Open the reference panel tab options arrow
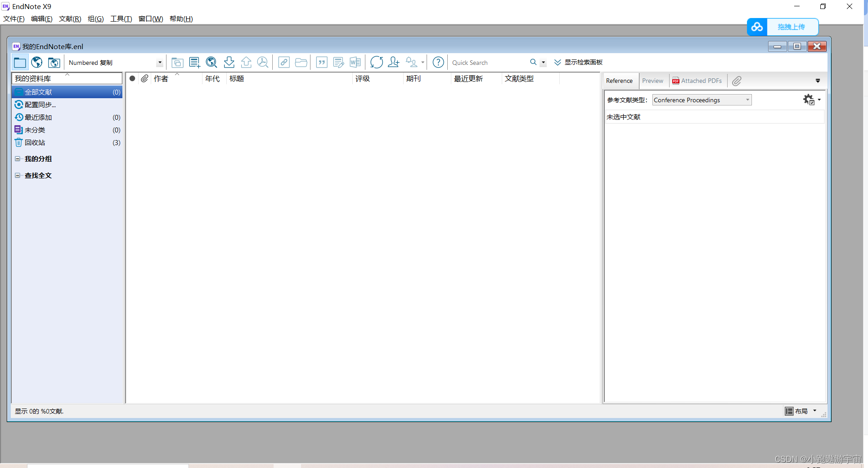 [818, 81]
